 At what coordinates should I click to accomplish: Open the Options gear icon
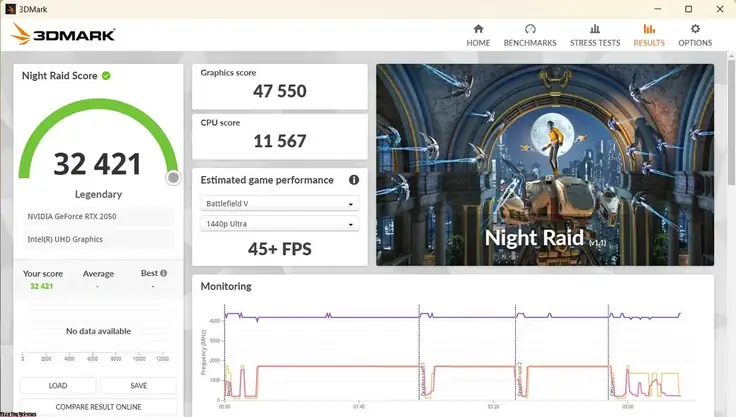click(695, 29)
